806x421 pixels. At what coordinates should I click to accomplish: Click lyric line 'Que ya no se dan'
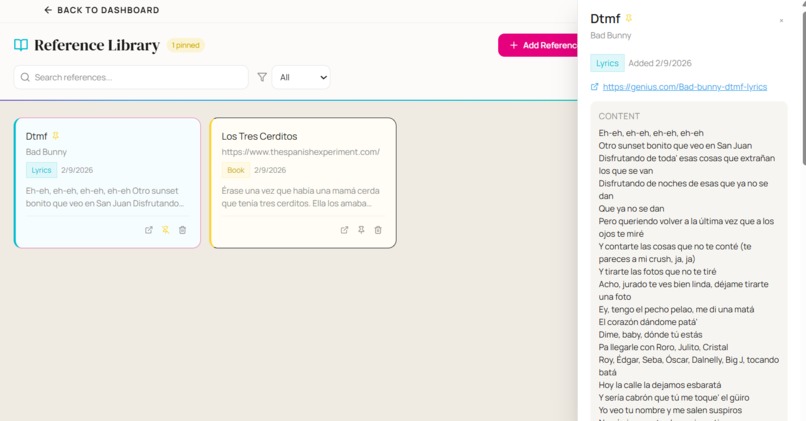[631, 209]
